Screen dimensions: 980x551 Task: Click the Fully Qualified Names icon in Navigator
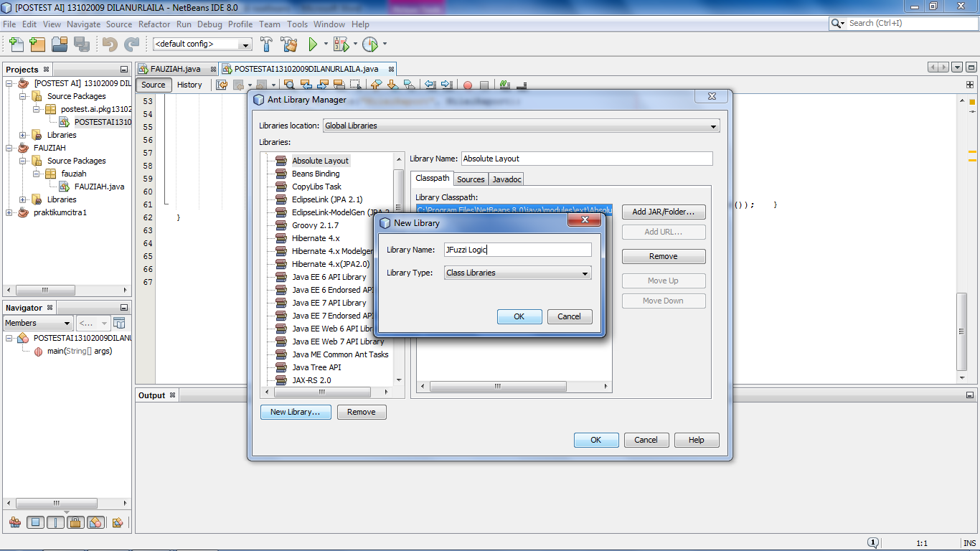[x=118, y=522]
